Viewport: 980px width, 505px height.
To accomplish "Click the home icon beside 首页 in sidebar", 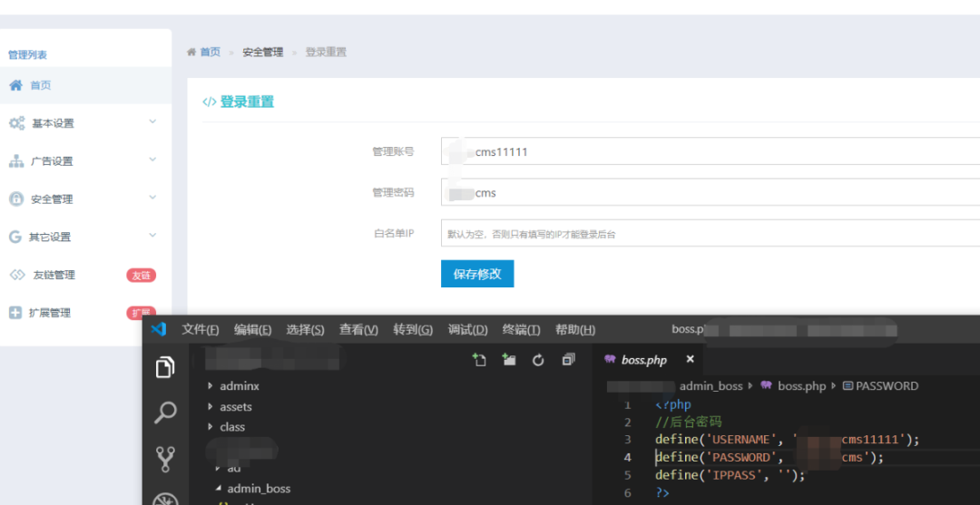I will click(15, 85).
